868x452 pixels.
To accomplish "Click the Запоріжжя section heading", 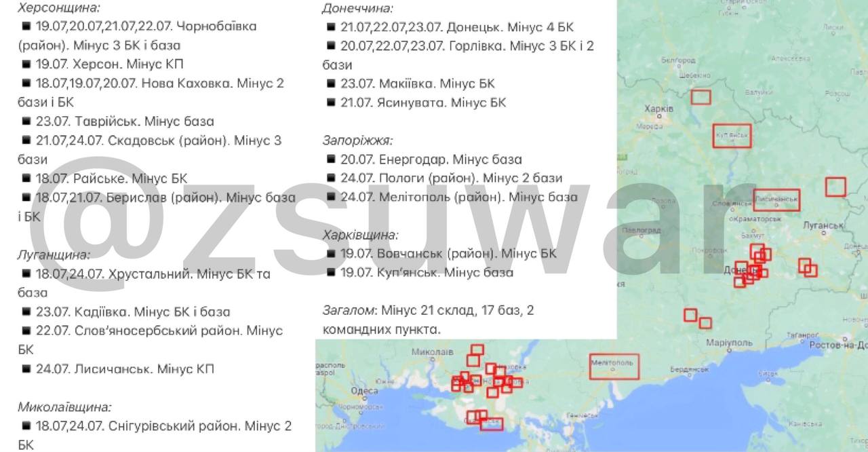I will tap(357, 140).
